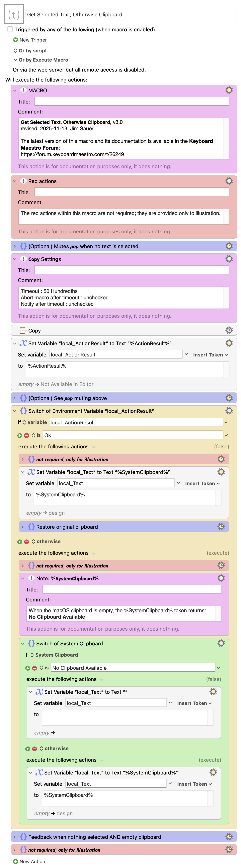Screen dimensions: 241x868
Task: Open 'Or by script.' trigger options
Action: click(x=31, y=51)
